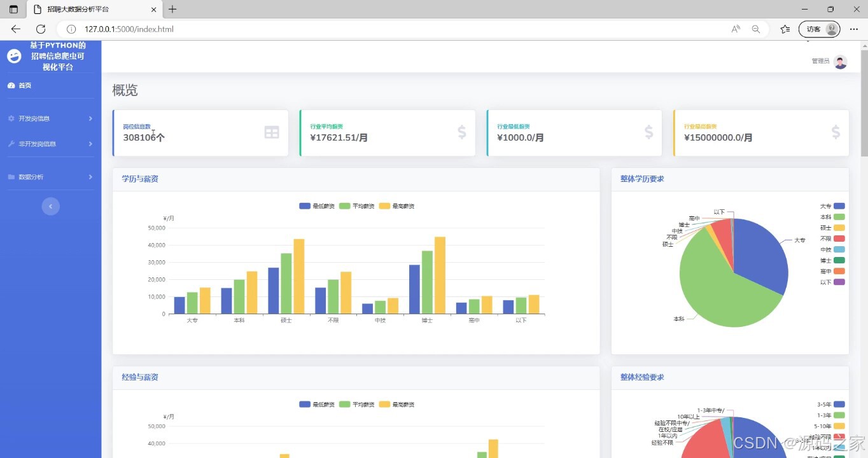Image resolution: width=868 pixels, height=458 pixels.
Task: Toggle 5-10年 legend in 整体经验要求 pie
Action: click(830, 426)
